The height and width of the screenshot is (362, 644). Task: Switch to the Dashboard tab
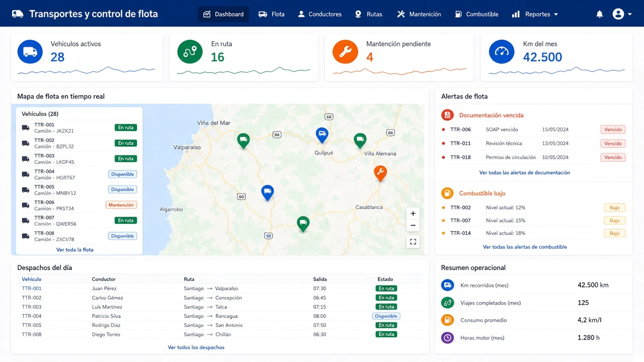(223, 14)
